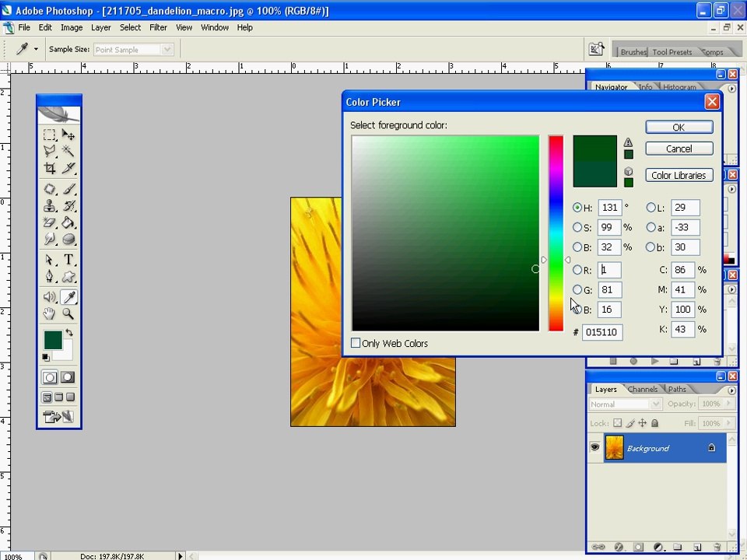Select the G green radio button
Viewport: 747px width, 560px height.
pos(577,289)
